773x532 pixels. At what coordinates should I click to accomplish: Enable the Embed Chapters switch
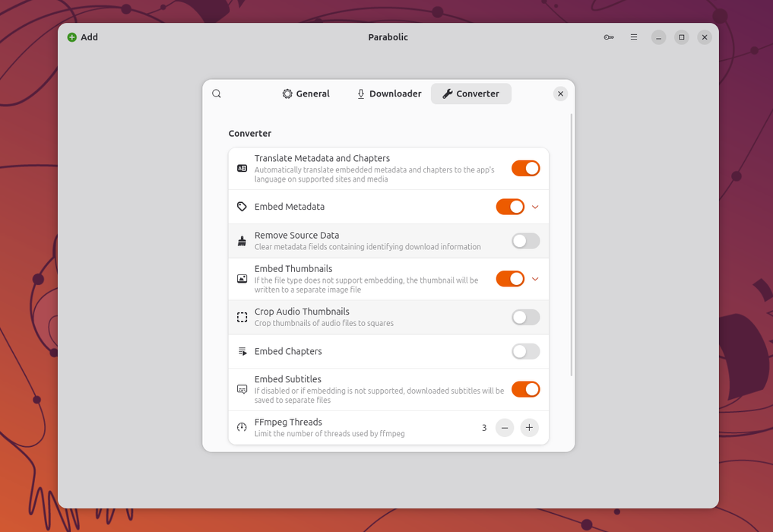[525, 352]
